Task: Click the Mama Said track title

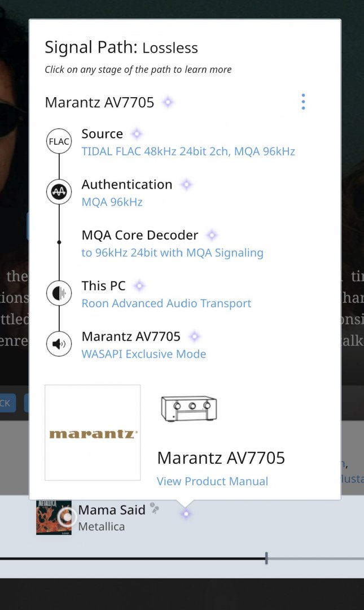Action: click(x=112, y=510)
